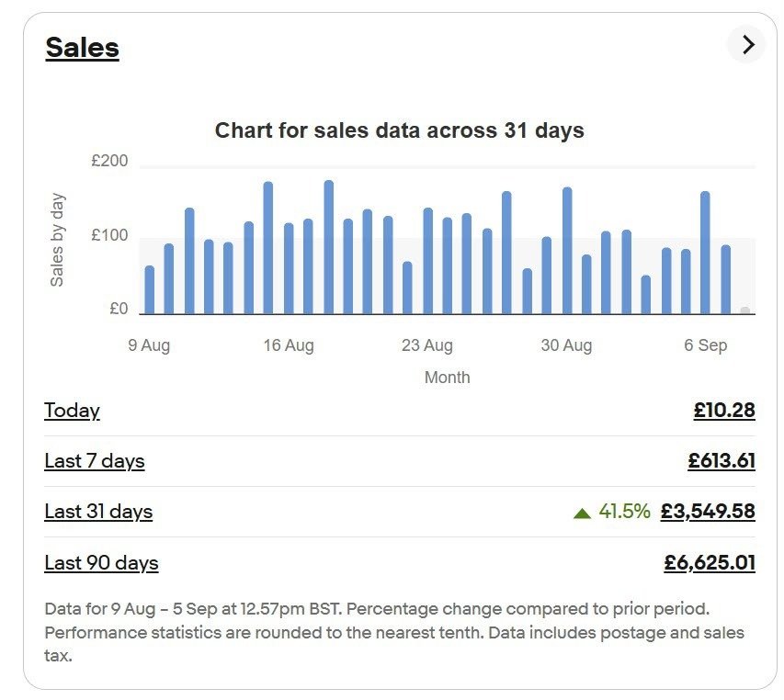This screenshot has width=784, height=700.
Task: Click the £200 y-axis label
Action: click(109, 161)
